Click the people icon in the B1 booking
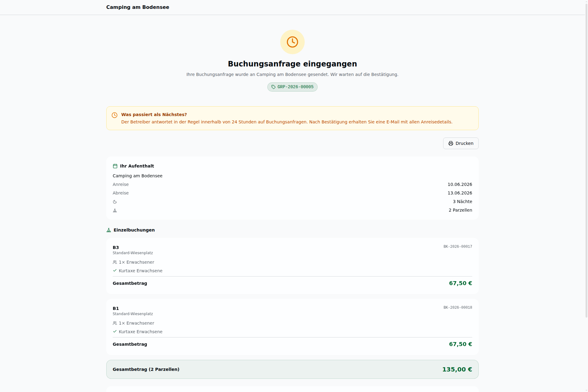 click(x=115, y=323)
